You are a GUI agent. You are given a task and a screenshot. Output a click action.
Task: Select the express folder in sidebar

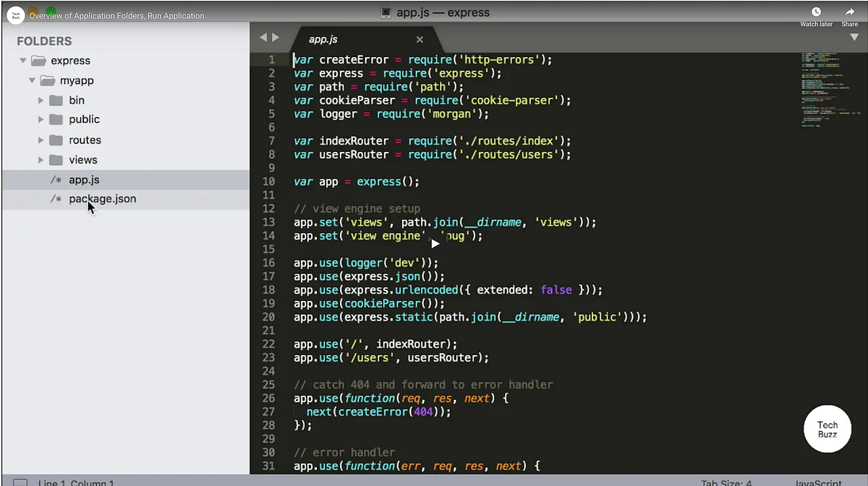pos(70,61)
